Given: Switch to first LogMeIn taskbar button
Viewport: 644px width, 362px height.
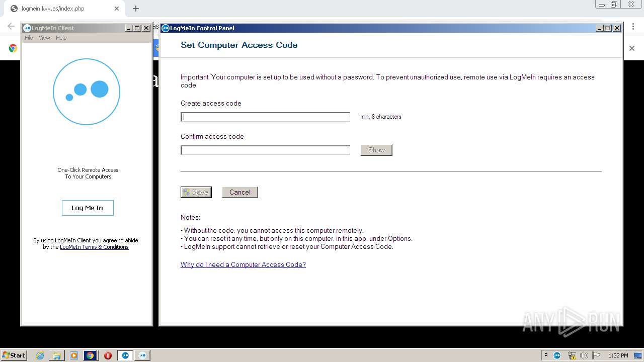Looking at the screenshot, I should click(125, 355).
